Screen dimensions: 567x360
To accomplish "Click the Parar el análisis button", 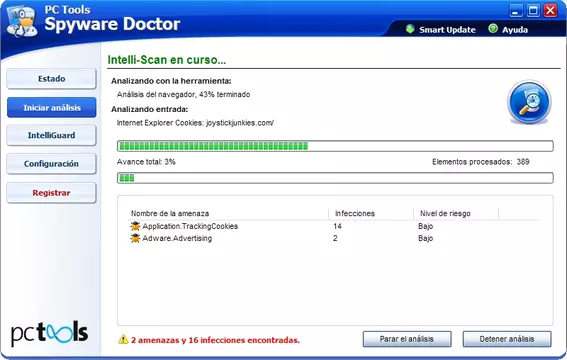I will click(407, 339).
